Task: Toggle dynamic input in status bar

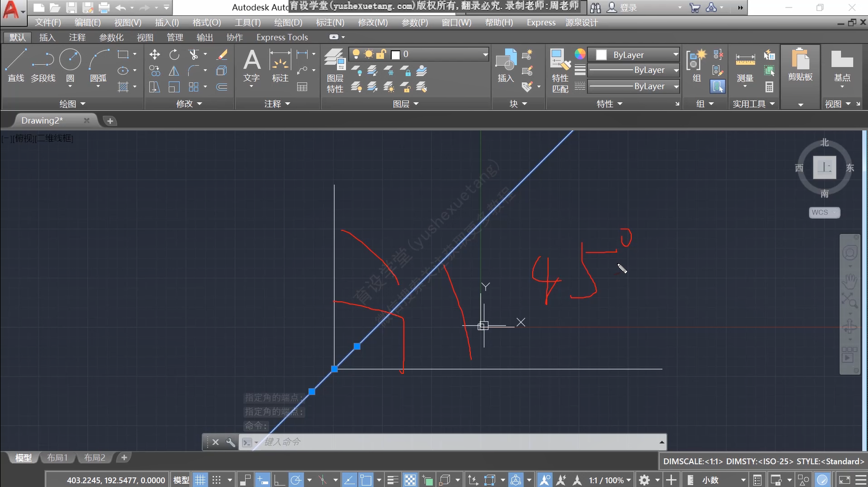Action: click(x=263, y=480)
